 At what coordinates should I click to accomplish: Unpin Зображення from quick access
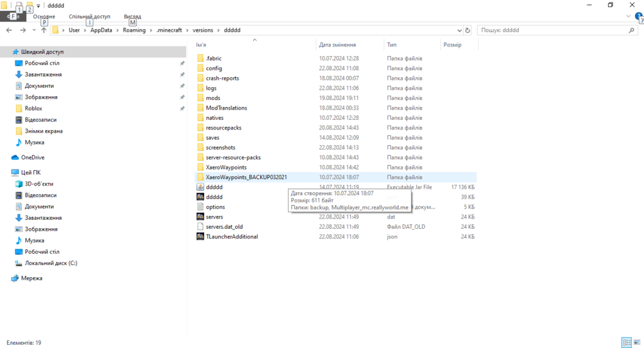182,97
